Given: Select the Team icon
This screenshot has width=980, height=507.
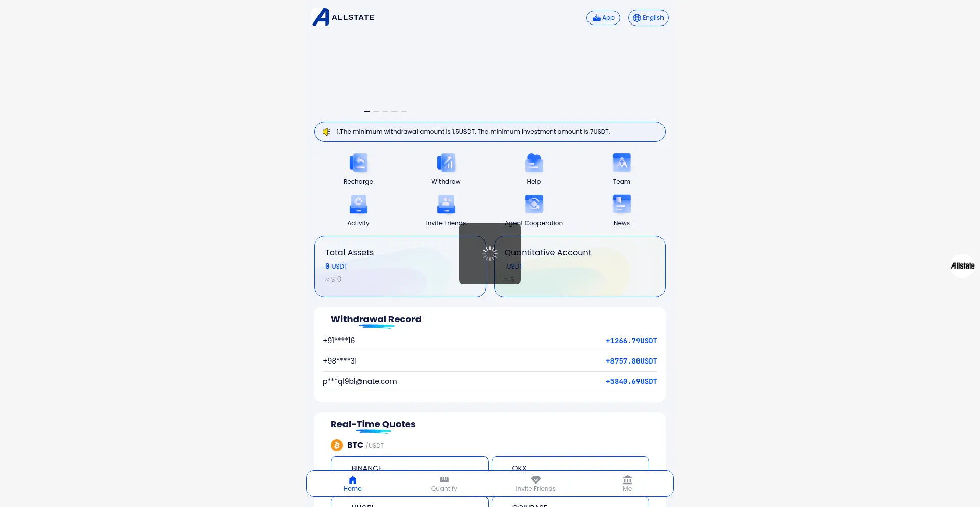Looking at the screenshot, I should click(621, 163).
